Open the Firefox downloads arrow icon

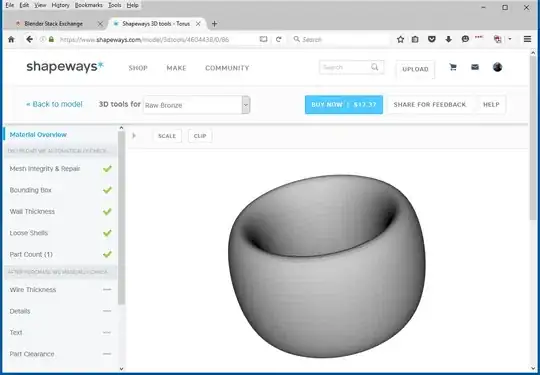point(448,39)
